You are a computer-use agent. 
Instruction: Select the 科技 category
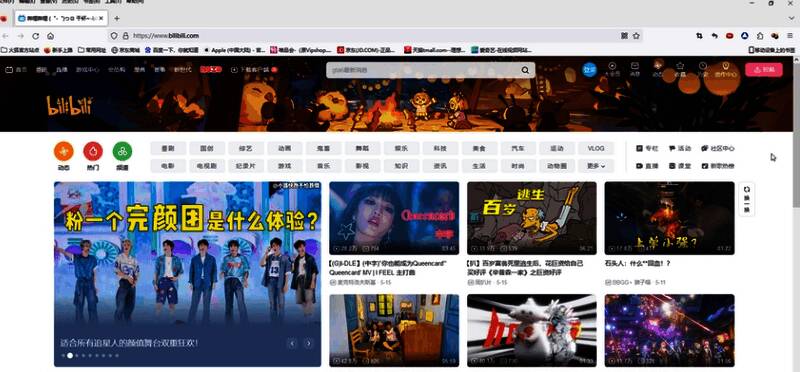coord(440,148)
